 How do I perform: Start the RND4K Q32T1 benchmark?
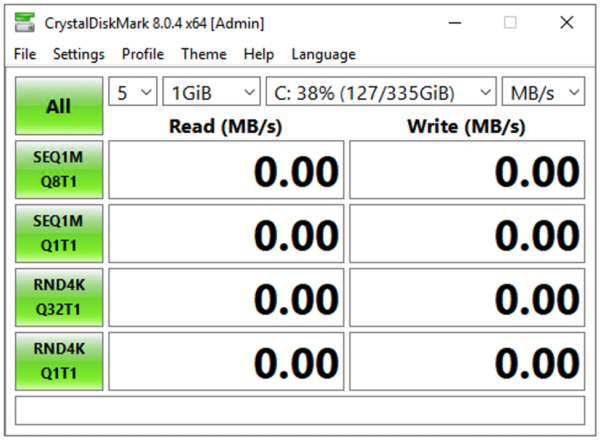[x=59, y=298]
